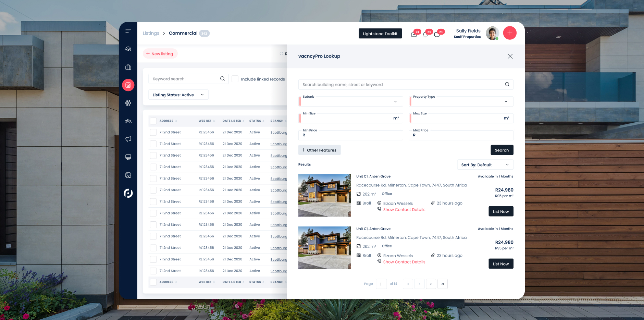Image resolution: width=644 pixels, height=320 pixels.
Task: Sort table by Date Listed column header
Action: (232, 121)
